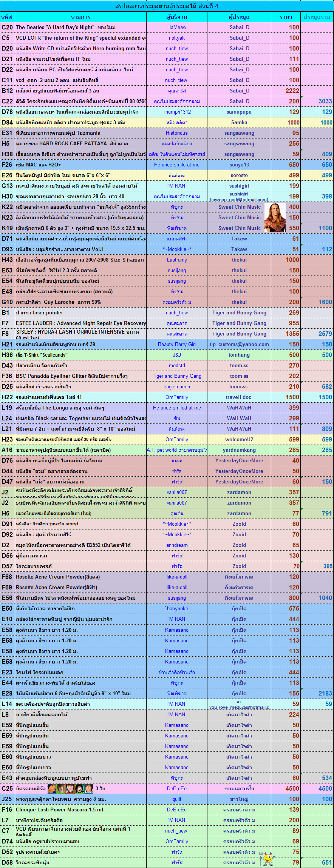Click the item cell 'ปากกา laser pointer'
This screenshot has width=334, height=868.
pyautogui.click(x=81, y=312)
